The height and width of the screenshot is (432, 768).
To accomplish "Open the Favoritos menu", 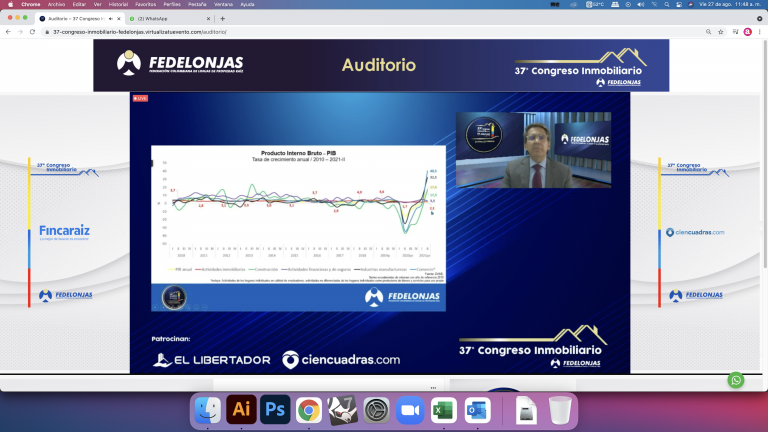I will pyautogui.click(x=145, y=4).
